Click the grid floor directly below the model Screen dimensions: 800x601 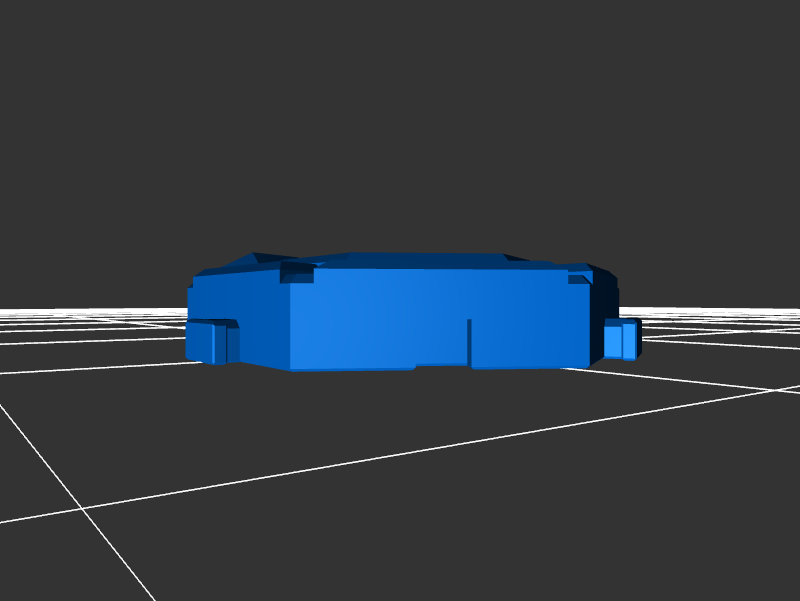point(420,420)
